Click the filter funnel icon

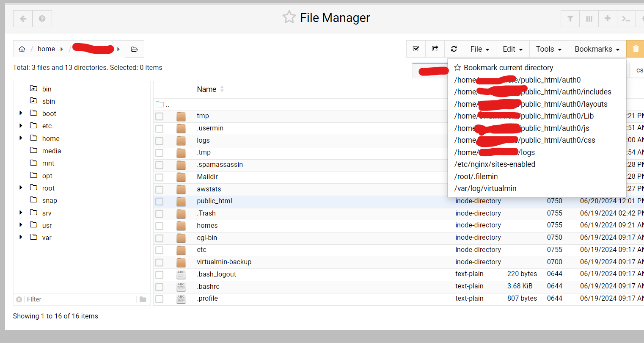pyautogui.click(x=570, y=19)
